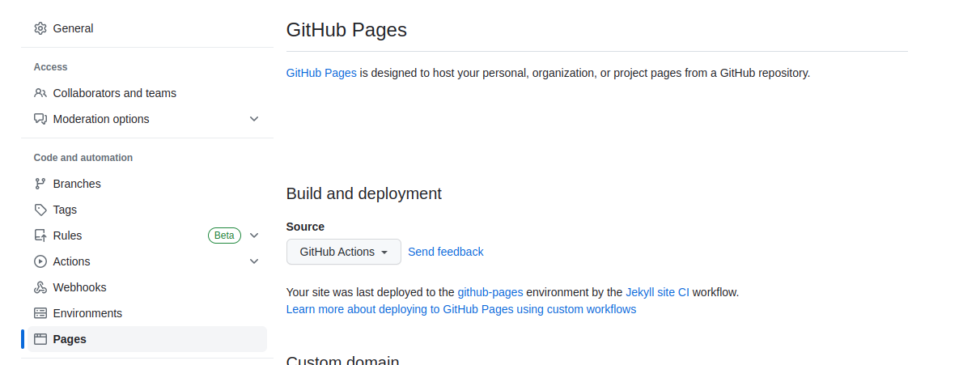The width and height of the screenshot is (980, 365).
Task: Open Environments settings
Action: pyautogui.click(x=147, y=313)
